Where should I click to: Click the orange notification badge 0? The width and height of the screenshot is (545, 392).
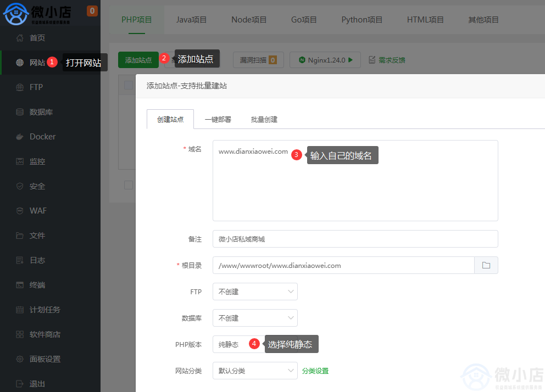(x=92, y=11)
